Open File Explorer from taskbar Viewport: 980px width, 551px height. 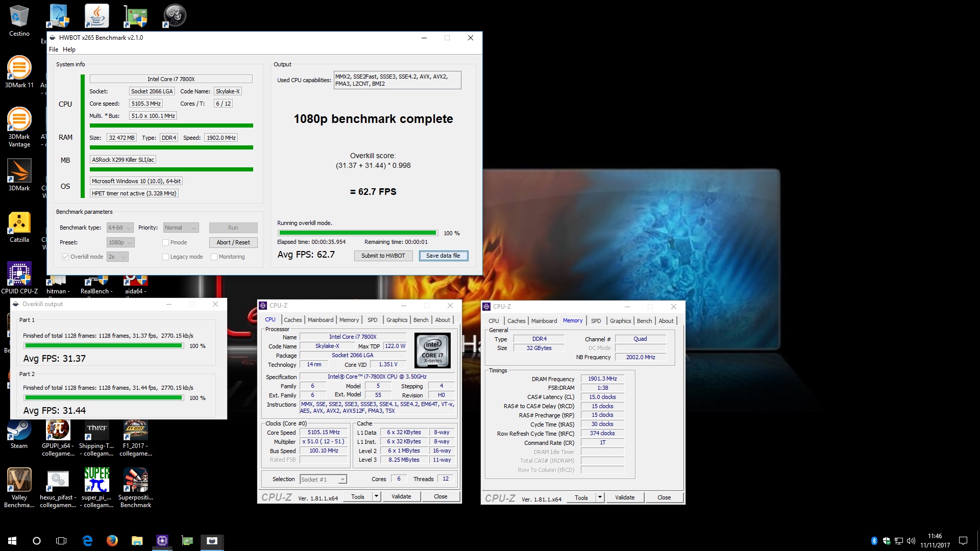point(137,541)
